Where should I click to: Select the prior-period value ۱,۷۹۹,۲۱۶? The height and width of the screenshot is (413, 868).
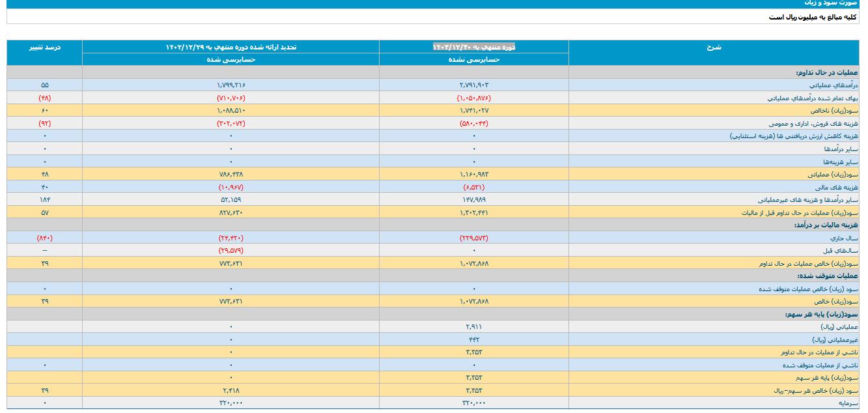[x=231, y=85]
